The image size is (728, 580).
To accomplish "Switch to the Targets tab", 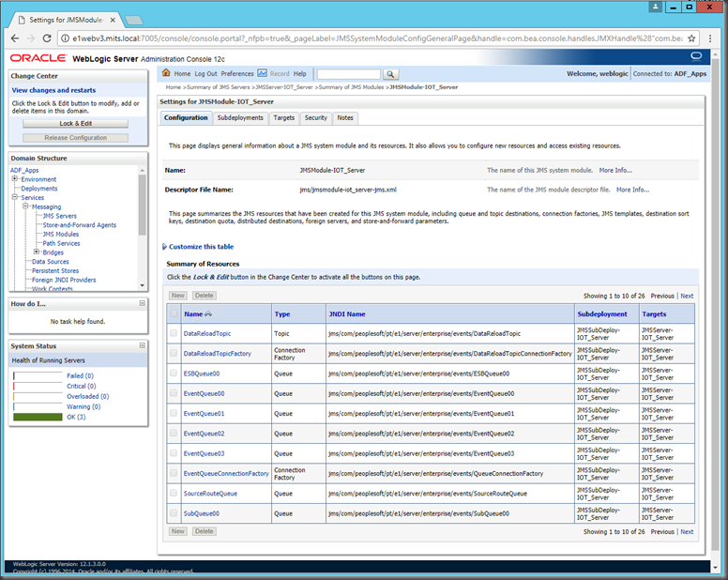I will [x=283, y=118].
